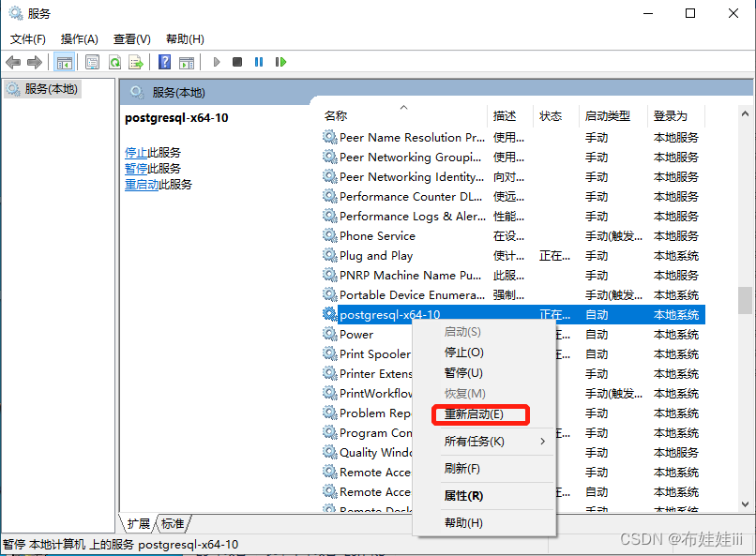Refresh the service list with the green refresh icon
Viewport: 756px width, 556px height.
click(114, 62)
